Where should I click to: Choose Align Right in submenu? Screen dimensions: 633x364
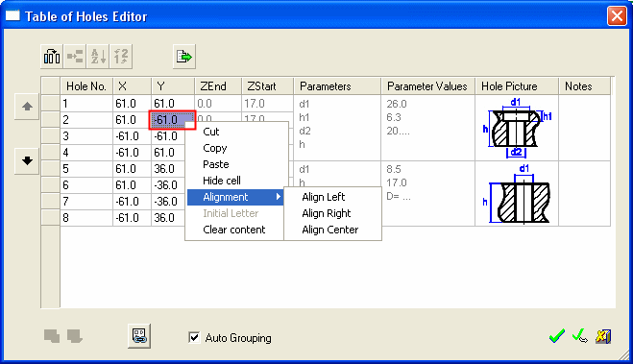click(x=327, y=213)
